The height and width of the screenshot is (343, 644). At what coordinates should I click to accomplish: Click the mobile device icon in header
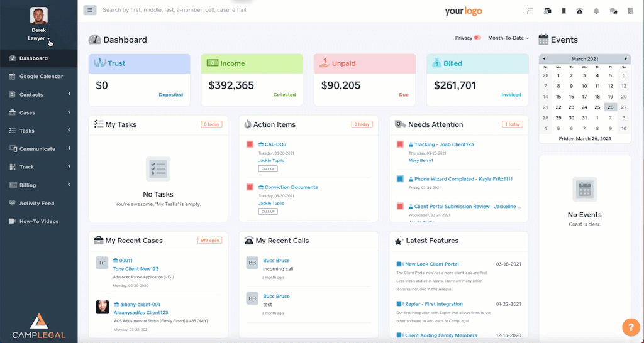coord(563,11)
